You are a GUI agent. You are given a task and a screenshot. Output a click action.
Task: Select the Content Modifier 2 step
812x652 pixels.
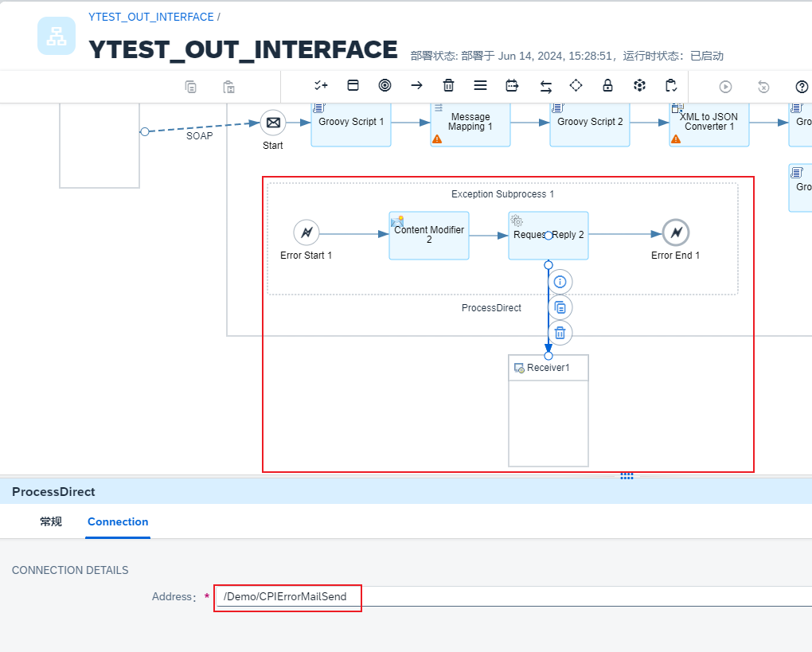[x=429, y=235]
